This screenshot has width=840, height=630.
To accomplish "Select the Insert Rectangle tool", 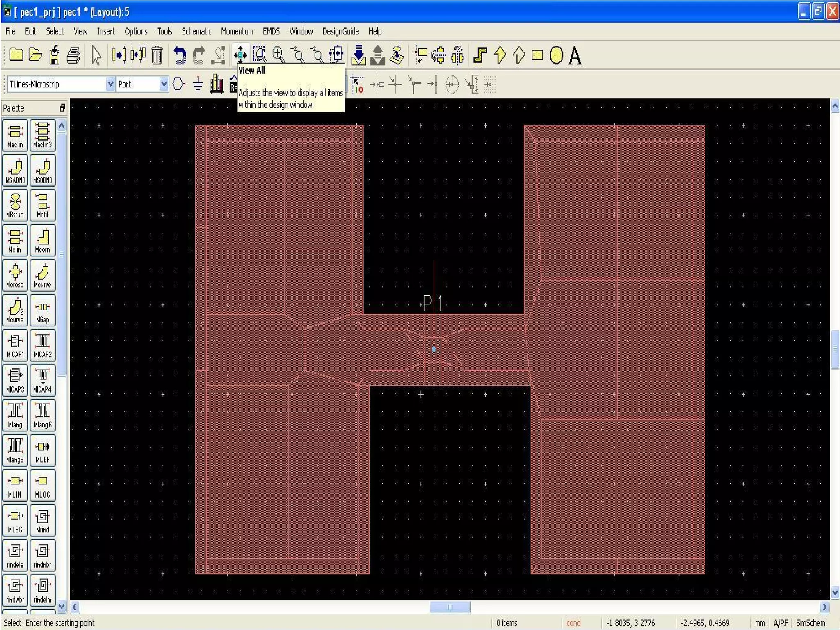I will 537,55.
